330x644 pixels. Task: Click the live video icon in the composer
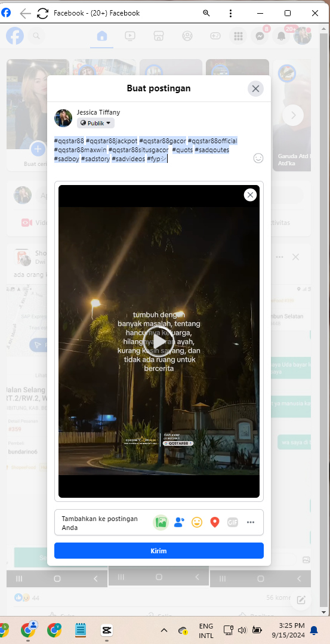pyautogui.click(x=27, y=223)
